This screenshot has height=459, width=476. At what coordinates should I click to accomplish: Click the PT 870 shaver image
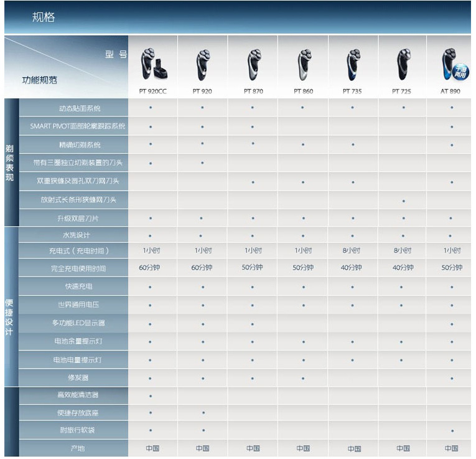pos(253,65)
